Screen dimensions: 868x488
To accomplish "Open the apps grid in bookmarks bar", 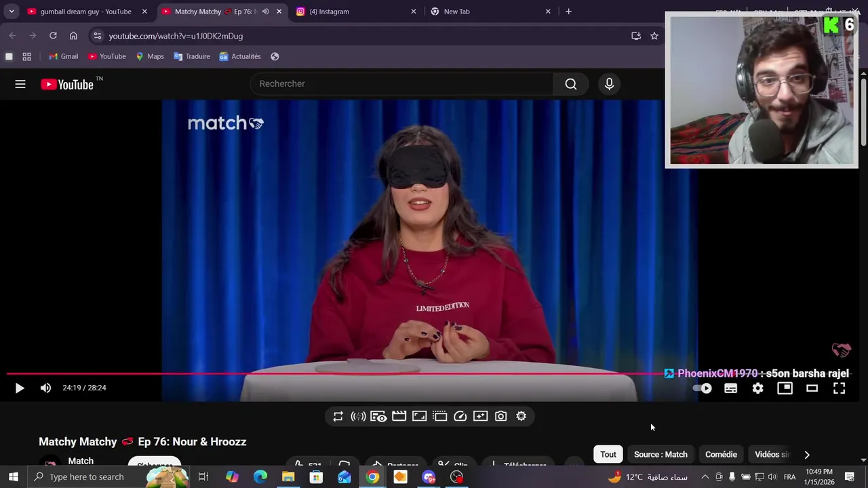I will [x=27, y=56].
